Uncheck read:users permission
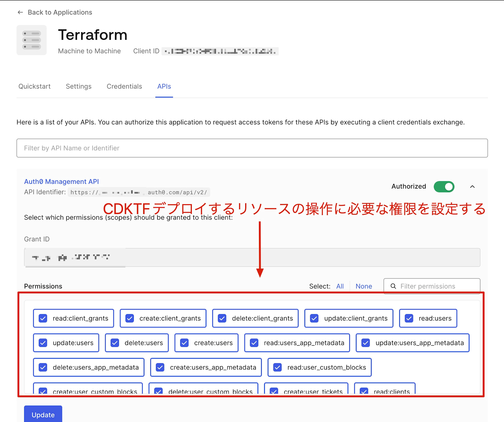This screenshot has width=504, height=422. [409, 318]
